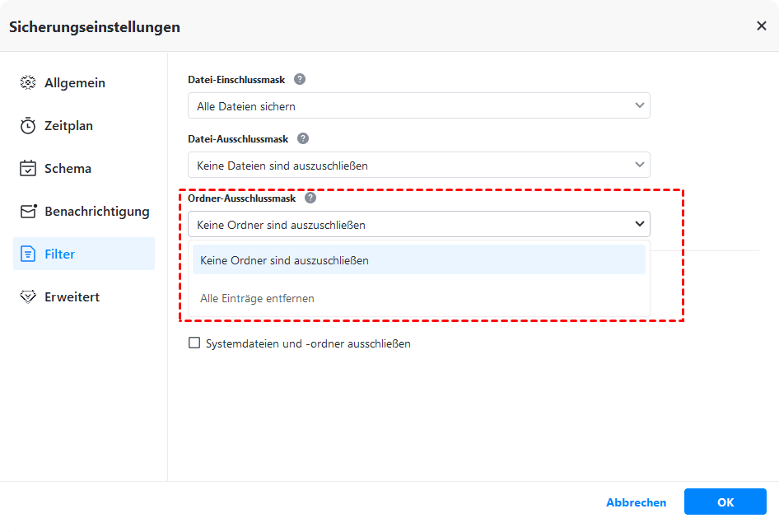Screen dimensions: 779x532
Task: Close the Sicherungseinstellungen dialog
Action: (x=761, y=26)
